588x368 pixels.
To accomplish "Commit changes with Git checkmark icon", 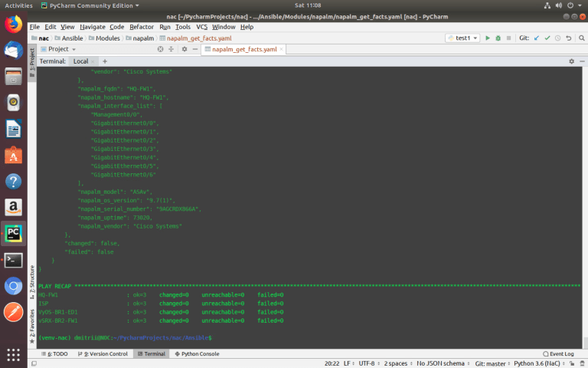I will pos(547,38).
